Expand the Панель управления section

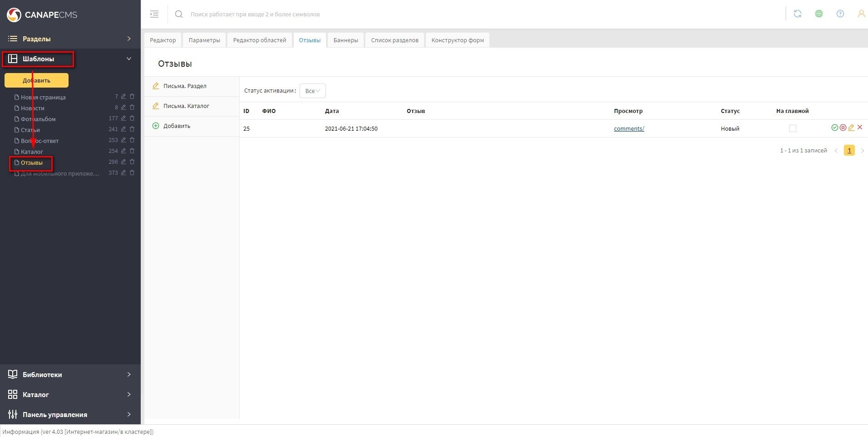pos(70,415)
